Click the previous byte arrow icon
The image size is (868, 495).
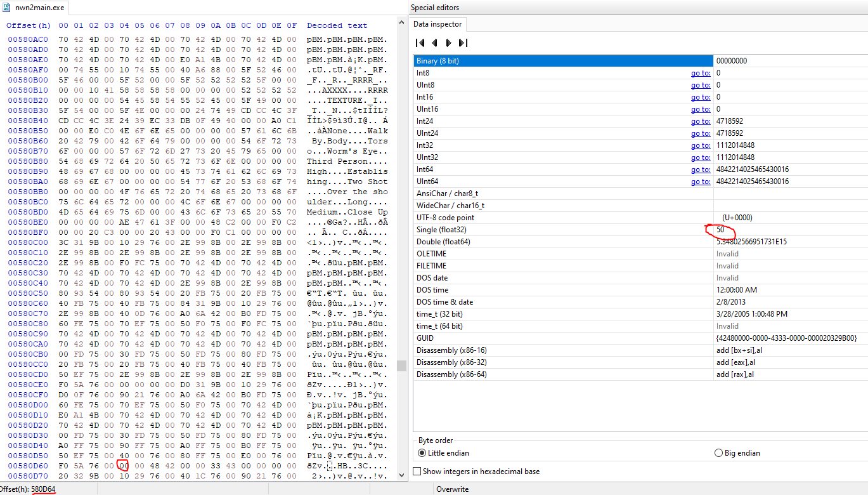coord(434,43)
